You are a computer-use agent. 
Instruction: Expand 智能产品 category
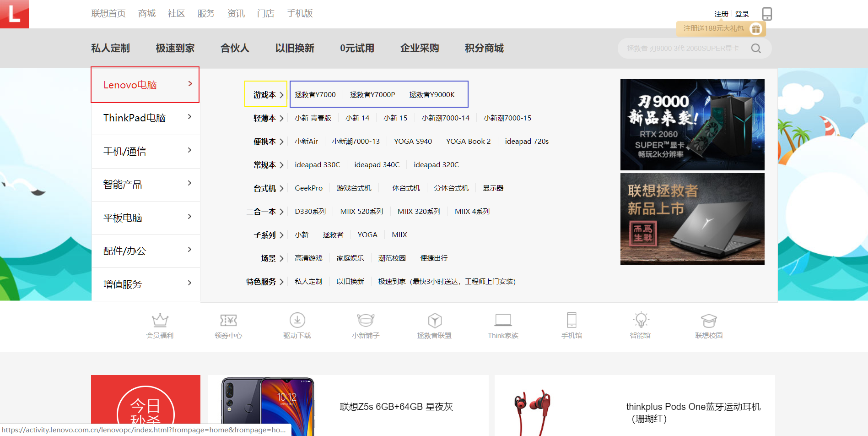coord(146,185)
